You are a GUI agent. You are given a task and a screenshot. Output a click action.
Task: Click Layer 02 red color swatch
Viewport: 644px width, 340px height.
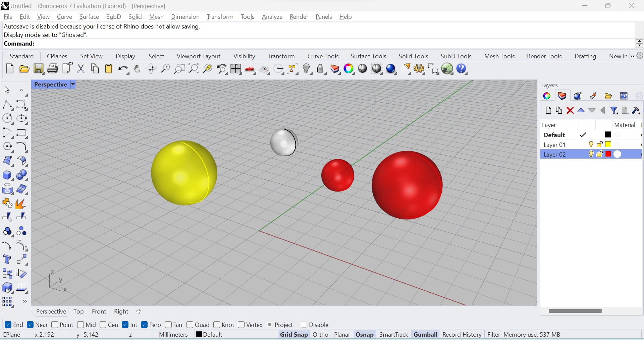point(608,154)
